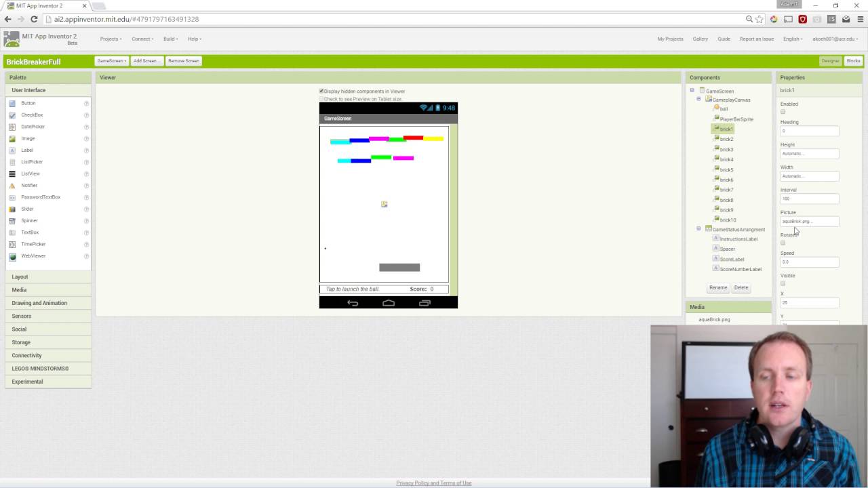Click aquaBrick.png in the Media panel

(714, 319)
